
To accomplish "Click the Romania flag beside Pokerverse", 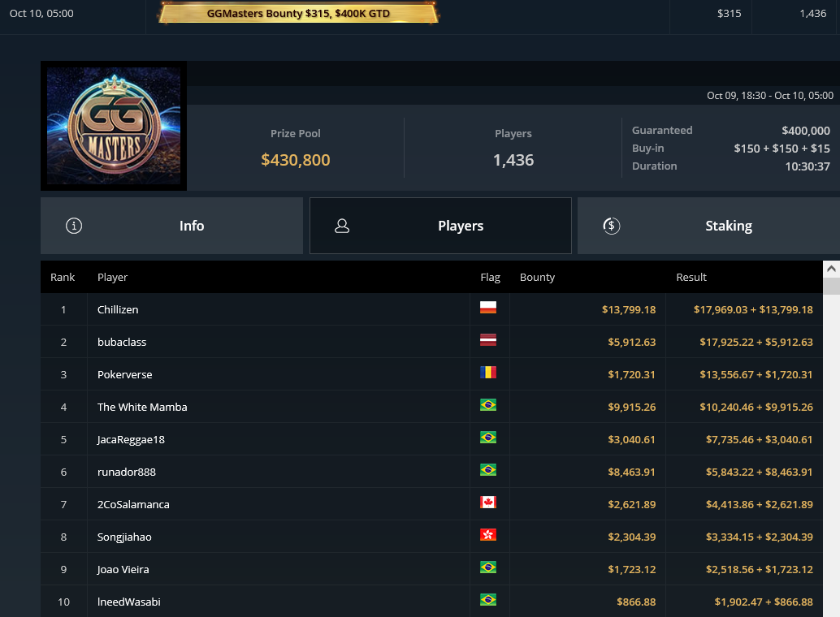I will 488,373.
